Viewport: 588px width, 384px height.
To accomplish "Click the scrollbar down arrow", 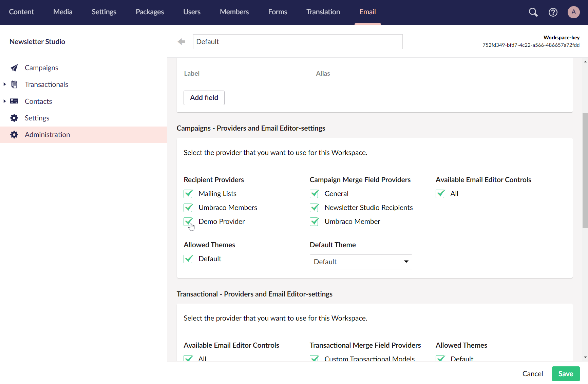I will [x=585, y=357].
